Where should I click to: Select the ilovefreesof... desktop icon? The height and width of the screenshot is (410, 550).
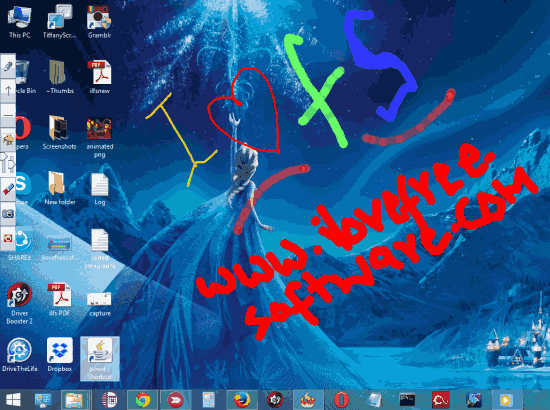click(x=59, y=247)
